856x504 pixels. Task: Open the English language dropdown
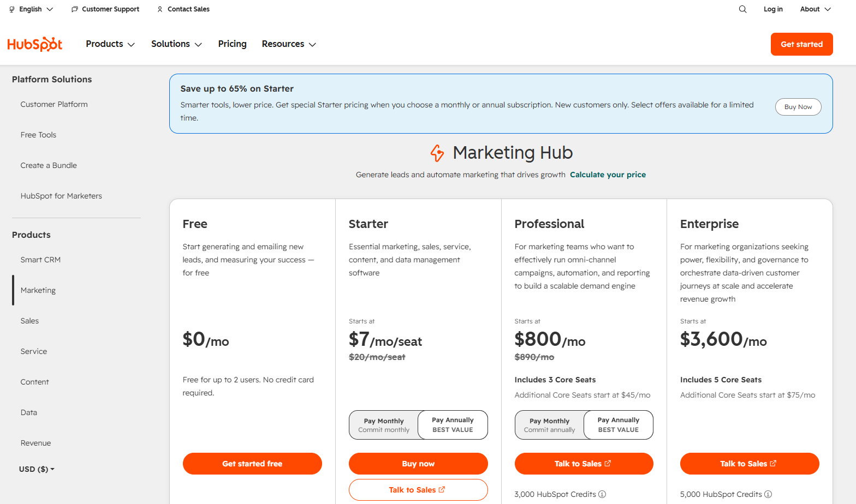point(31,9)
